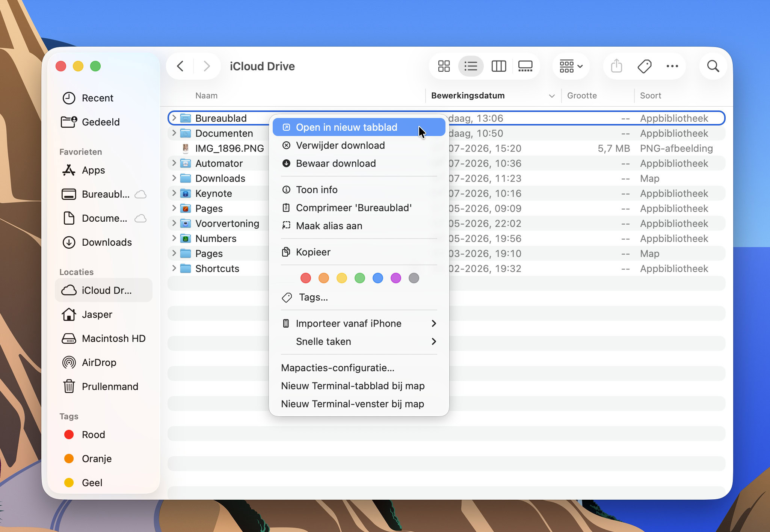
Task: Expand the Keynote folder row
Action: pos(174,193)
